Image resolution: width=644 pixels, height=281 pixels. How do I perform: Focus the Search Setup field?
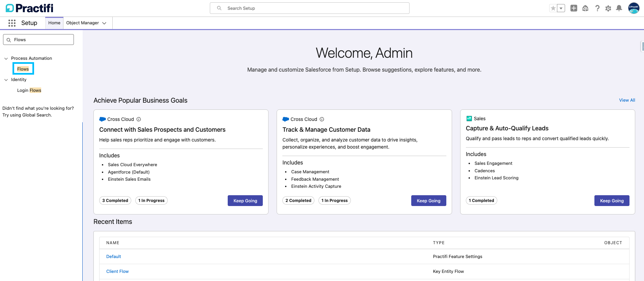[310, 8]
